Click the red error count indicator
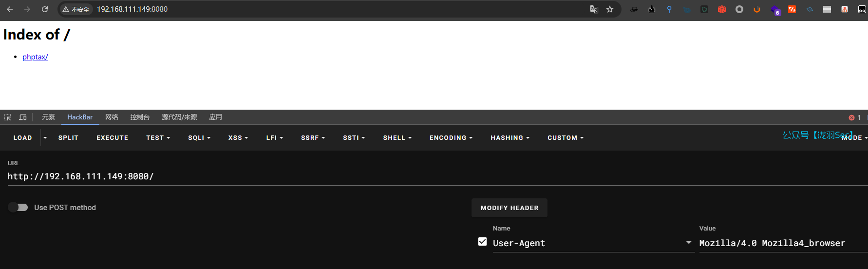 click(x=854, y=117)
